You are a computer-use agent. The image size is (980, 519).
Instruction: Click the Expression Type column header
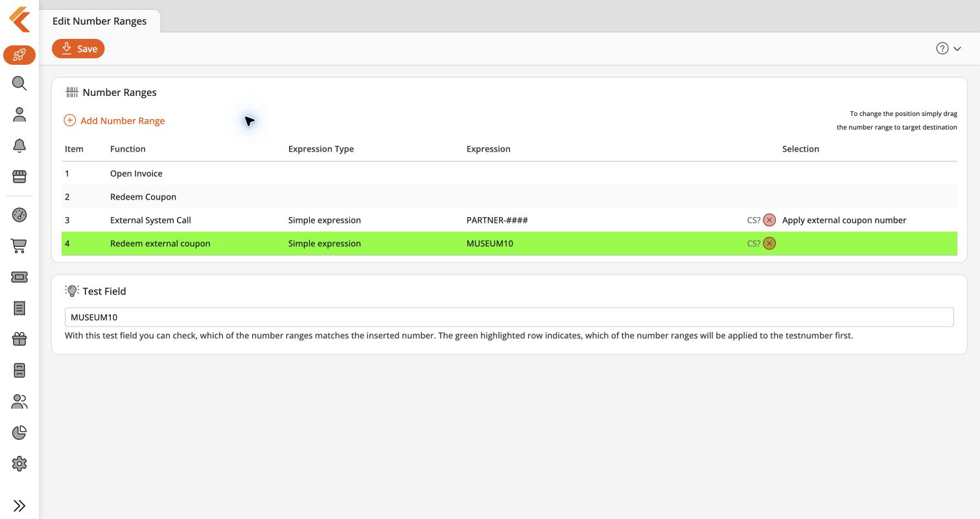(x=321, y=149)
